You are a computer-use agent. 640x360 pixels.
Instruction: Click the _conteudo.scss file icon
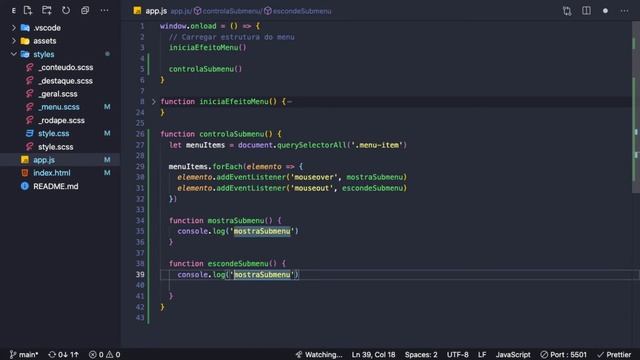[30, 67]
